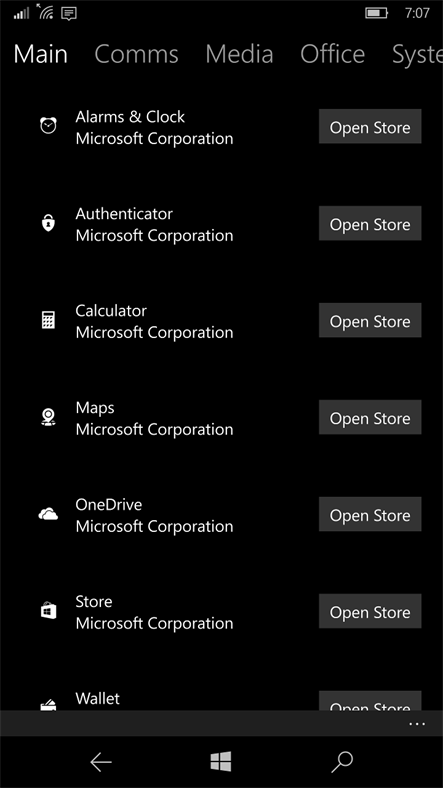443x788 pixels.
Task: Click the Store shopping bag icon
Action: (x=48, y=611)
